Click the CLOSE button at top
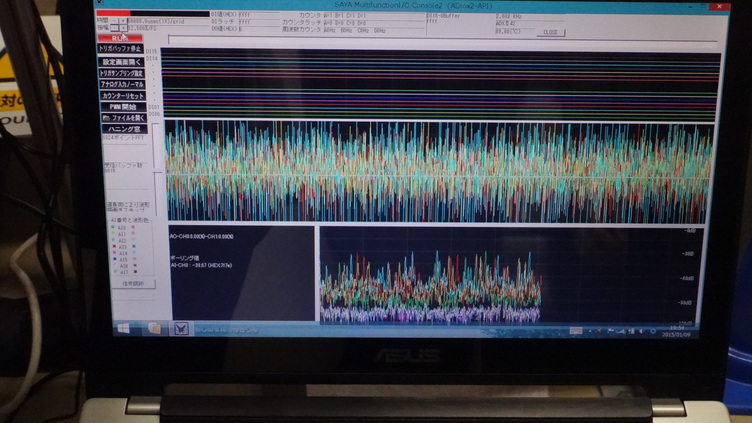Viewport: 752px width, 423px height. pos(551,32)
